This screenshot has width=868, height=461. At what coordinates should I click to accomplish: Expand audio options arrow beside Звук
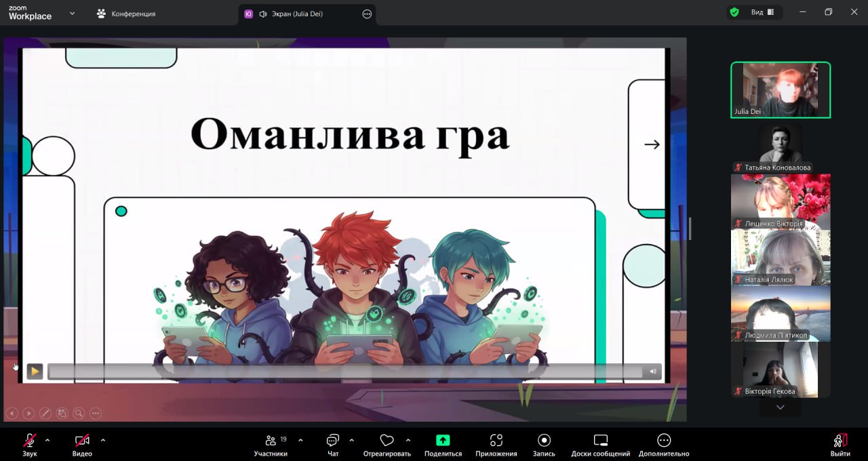(47, 440)
